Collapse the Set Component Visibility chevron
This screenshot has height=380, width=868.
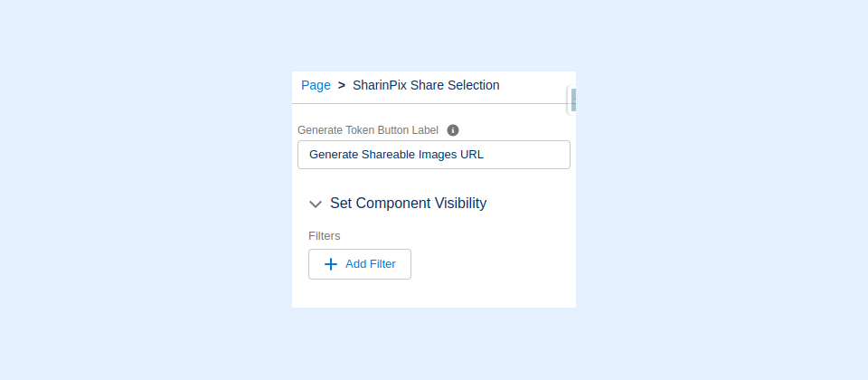tap(316, 204)
